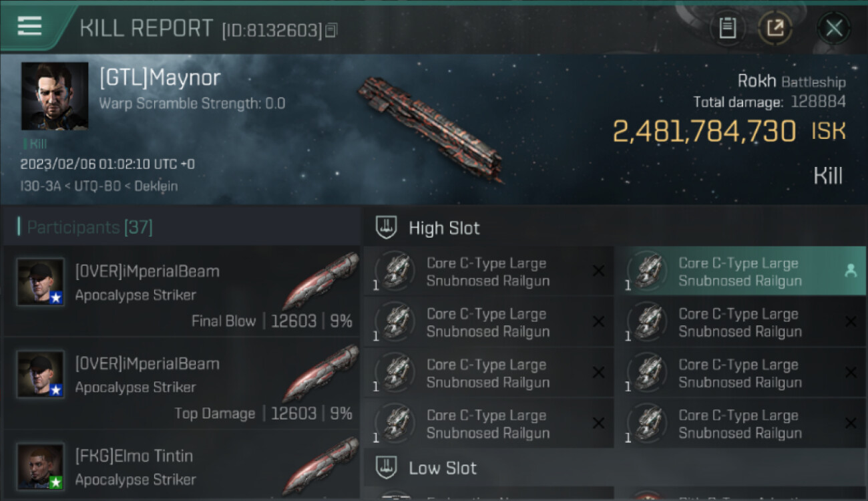The image size is (868, 501).
Task: Click Maynor's character portrait
Action: tap(55, 96)
